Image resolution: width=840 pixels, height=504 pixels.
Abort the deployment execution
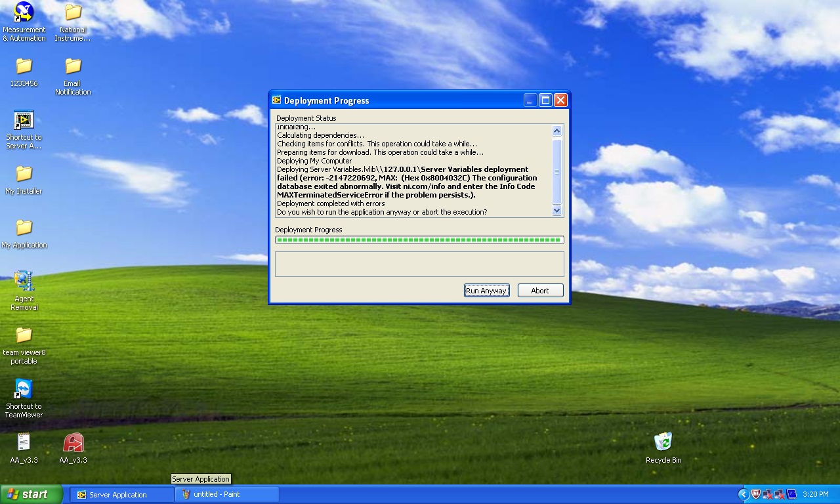click(x=540, y=291)
